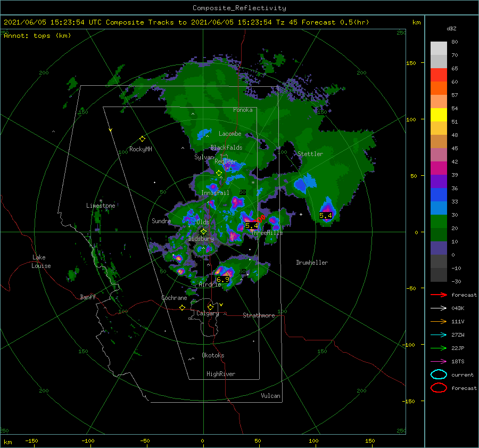Pick the cyan 27ZW track arrow
Viewport: 479px width, 448px height.
(439, 335)
